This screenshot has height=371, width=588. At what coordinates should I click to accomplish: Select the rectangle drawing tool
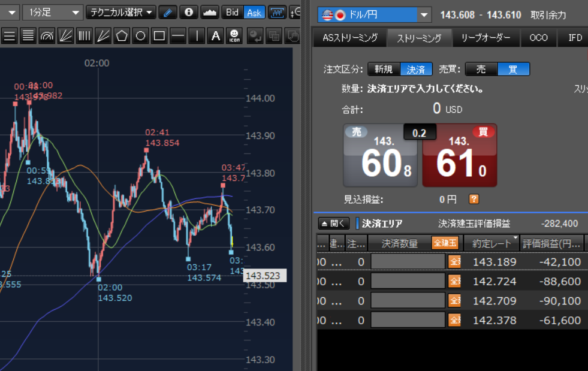pos(159,37)
